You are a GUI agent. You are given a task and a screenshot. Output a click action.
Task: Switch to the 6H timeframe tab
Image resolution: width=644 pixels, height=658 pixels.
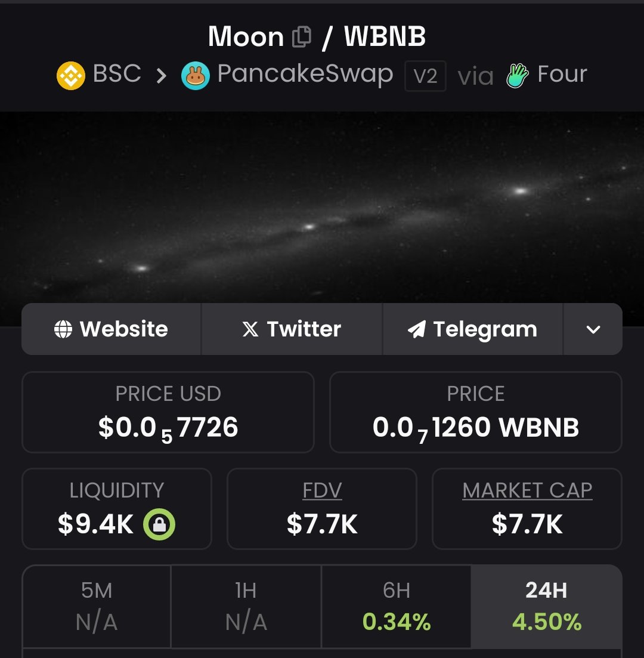click(397, 606)
